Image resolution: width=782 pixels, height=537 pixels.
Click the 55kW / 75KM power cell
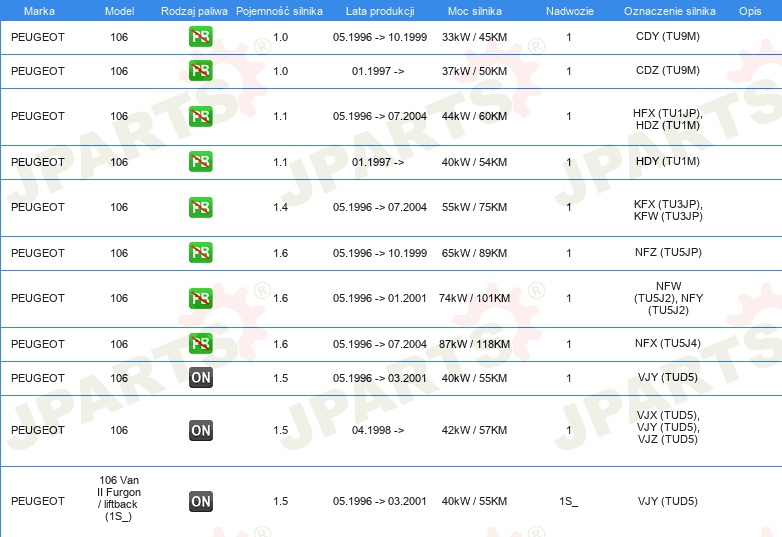pyautogui.click(x=474, y=207)
